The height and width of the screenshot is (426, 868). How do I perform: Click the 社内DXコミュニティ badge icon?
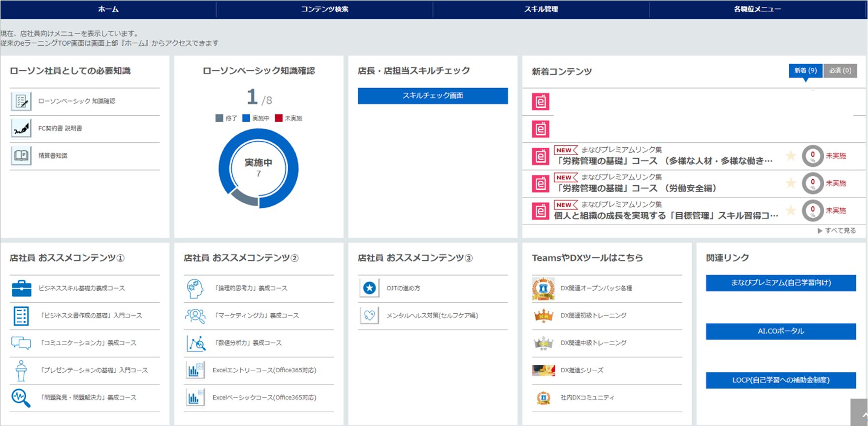(544, 398)
